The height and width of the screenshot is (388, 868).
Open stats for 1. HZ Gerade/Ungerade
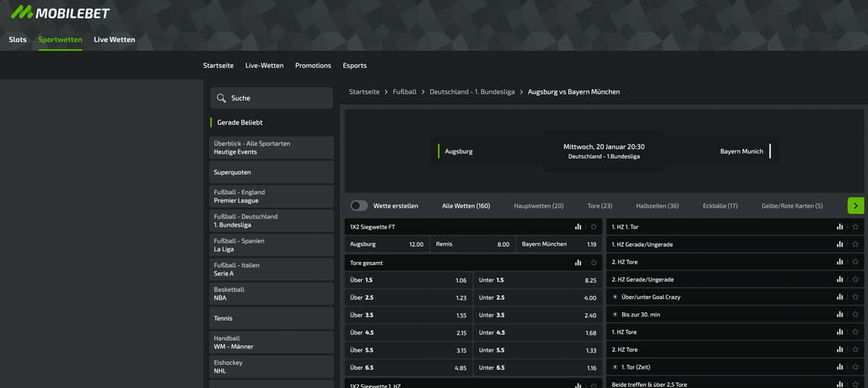840,245
